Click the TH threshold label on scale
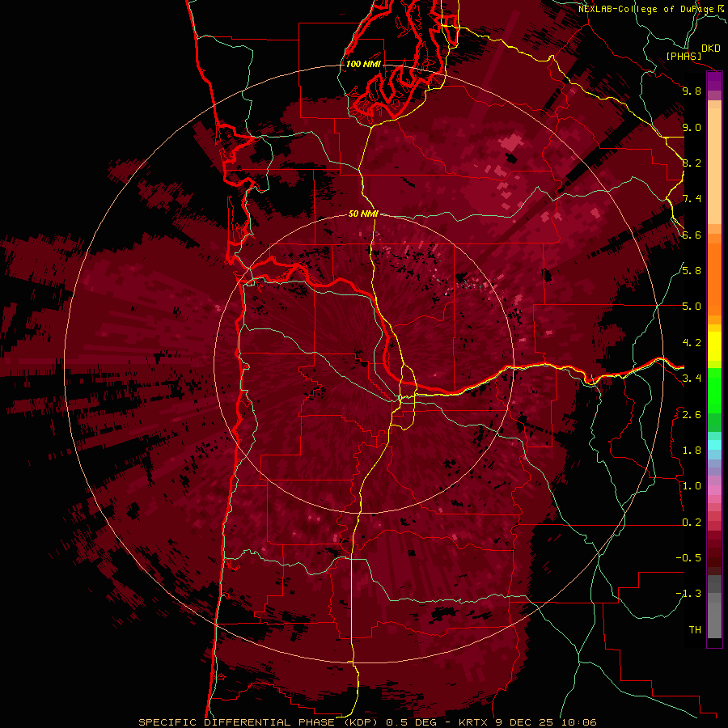 695,630
